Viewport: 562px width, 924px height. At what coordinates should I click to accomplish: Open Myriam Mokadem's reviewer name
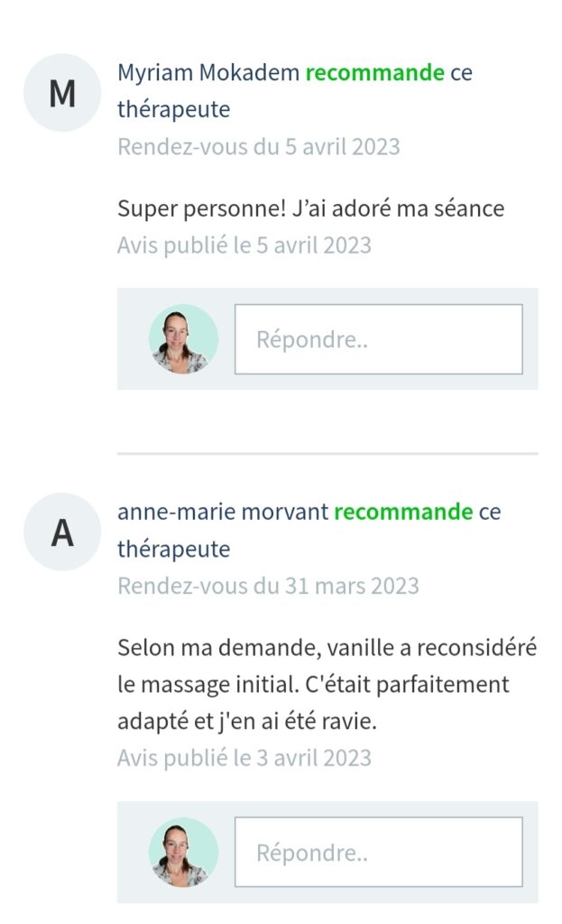(x=208, y=73)
